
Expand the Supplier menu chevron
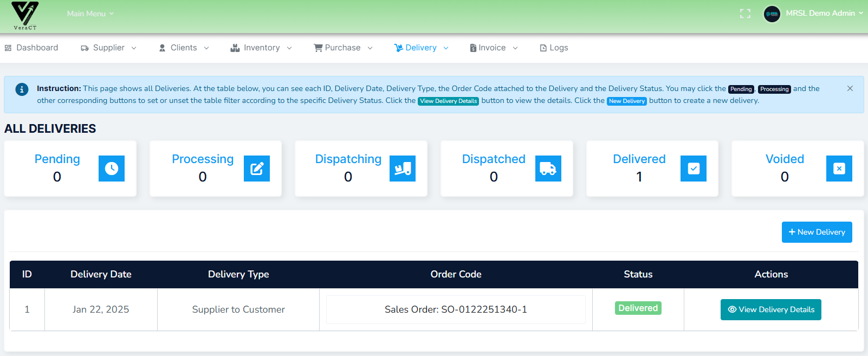(x=134, y=48)
